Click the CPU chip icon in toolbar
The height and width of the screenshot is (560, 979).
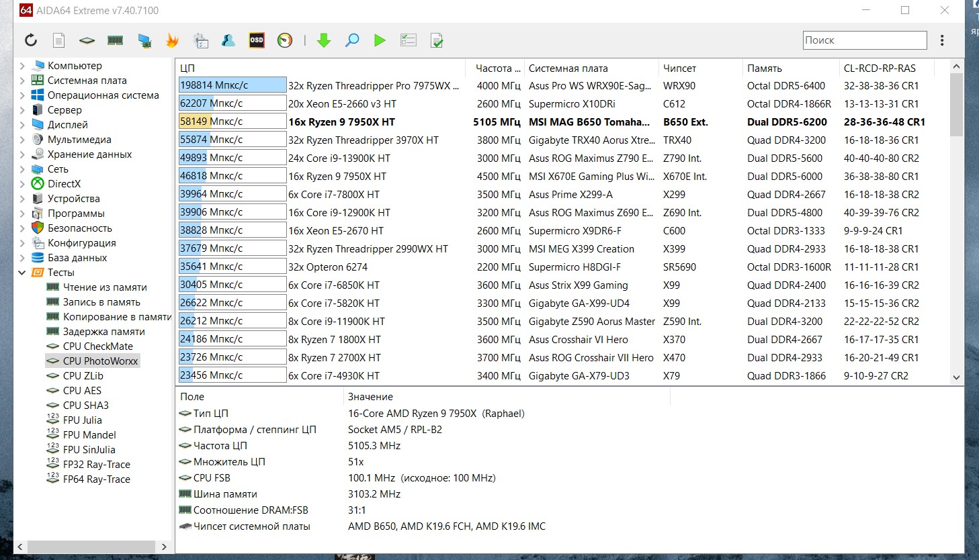pyautogui.click(x=87, y=40)
